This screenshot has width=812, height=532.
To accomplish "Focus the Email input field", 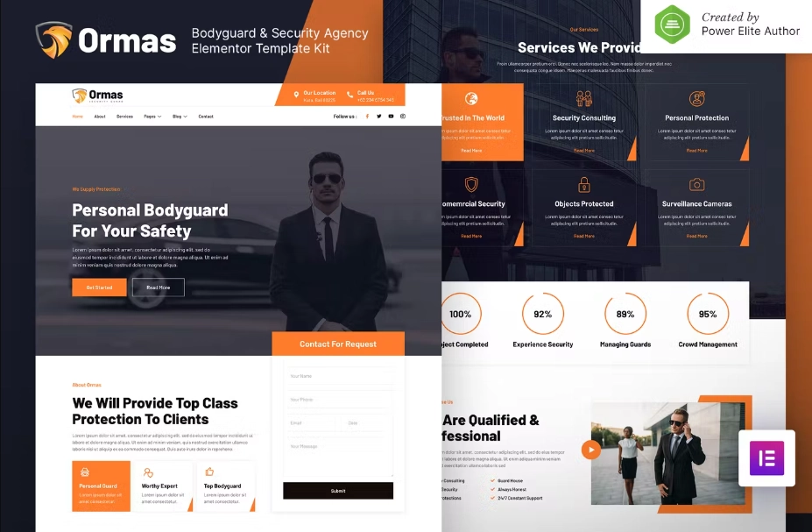I will click(x=309, y=422).
